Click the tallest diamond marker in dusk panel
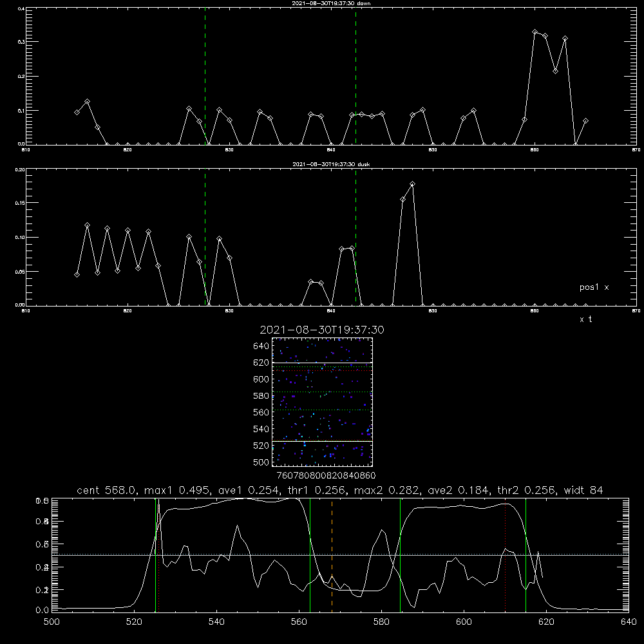This screenshot has width=644, height=644. (412, 184)
